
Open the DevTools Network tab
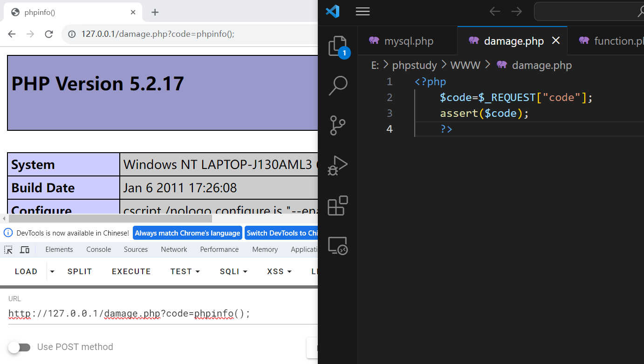click(174, 249)
